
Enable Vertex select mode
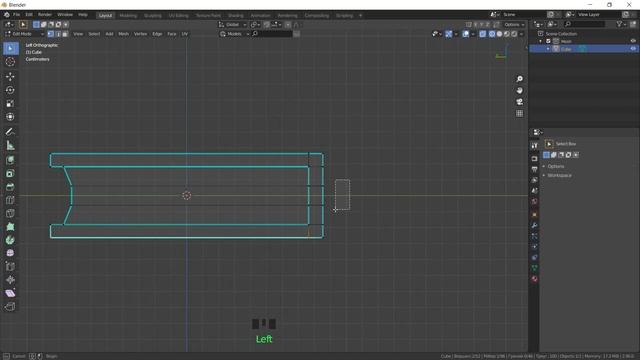[x=51, y=34]
